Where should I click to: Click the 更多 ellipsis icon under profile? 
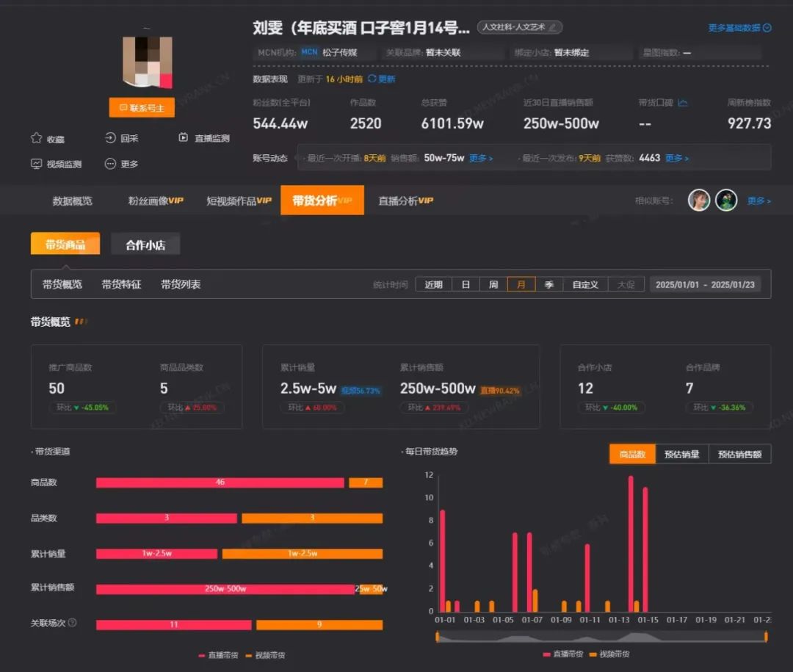110,164
